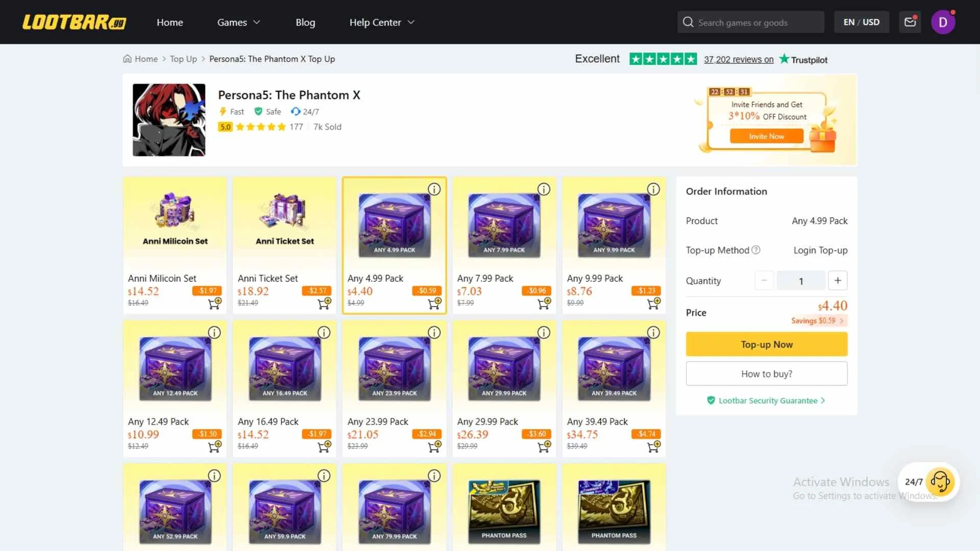
Task: Expand the Games dropdown menu
Action: (x=238, y=22)
